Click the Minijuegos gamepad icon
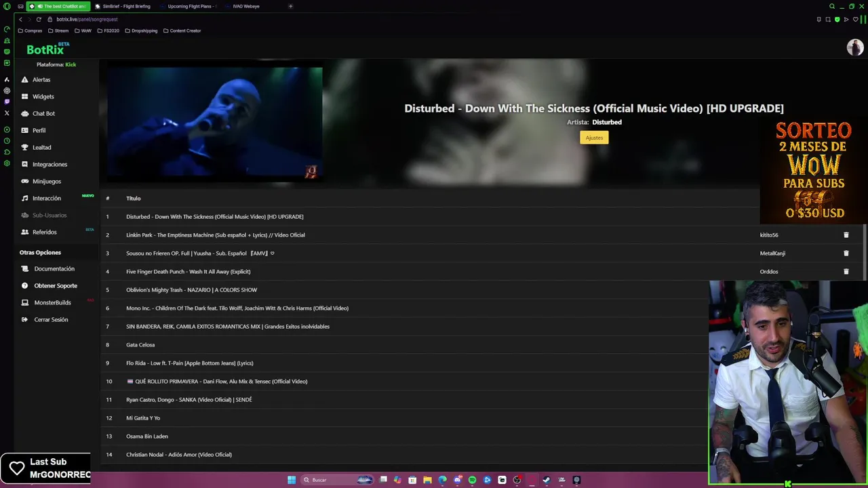 pos(25,181)
